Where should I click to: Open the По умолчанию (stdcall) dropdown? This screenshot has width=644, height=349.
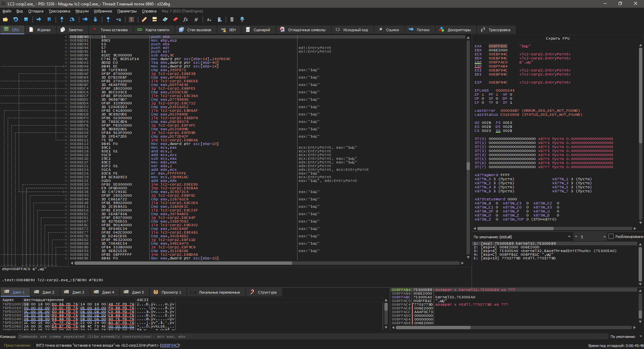click(x=522, y=237)
